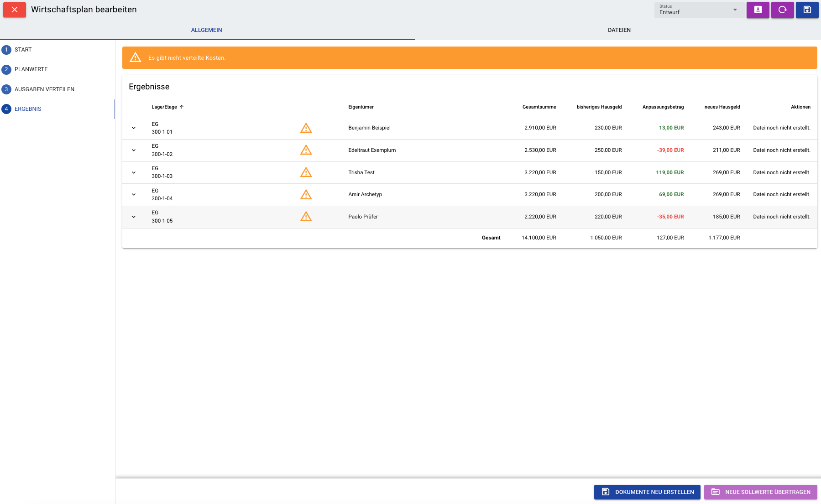This screenshot has height=504, width=821.
Task: Click the Anpassungsbetrag column header
Action: tap(663, 107)
